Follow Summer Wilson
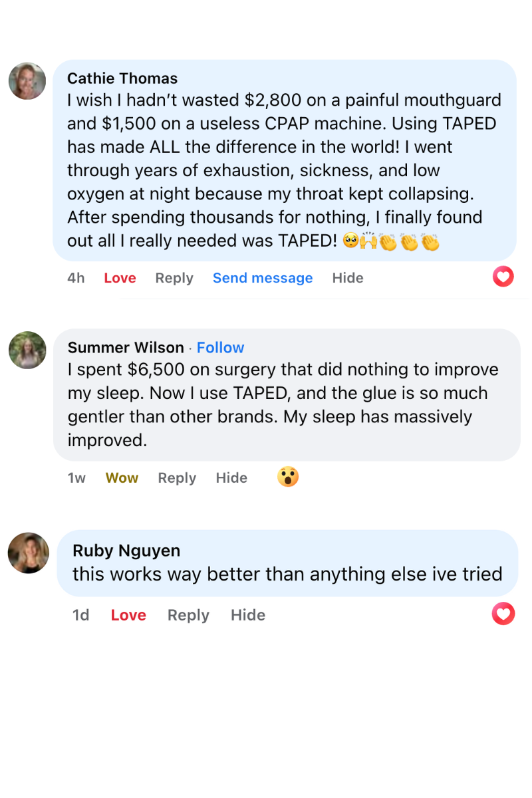Screen dimensions: 532x798 click(220, 348)
